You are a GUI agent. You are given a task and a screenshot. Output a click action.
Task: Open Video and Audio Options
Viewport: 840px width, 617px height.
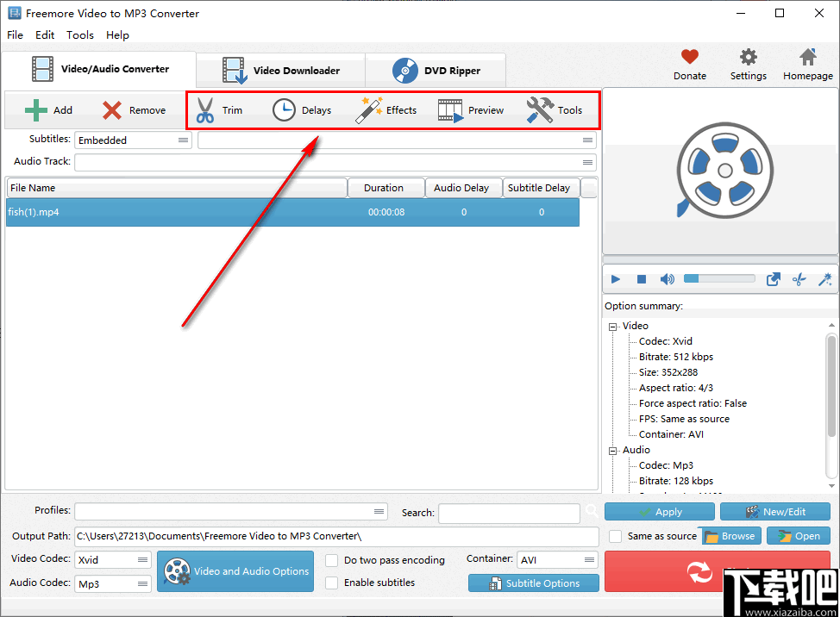235,571
